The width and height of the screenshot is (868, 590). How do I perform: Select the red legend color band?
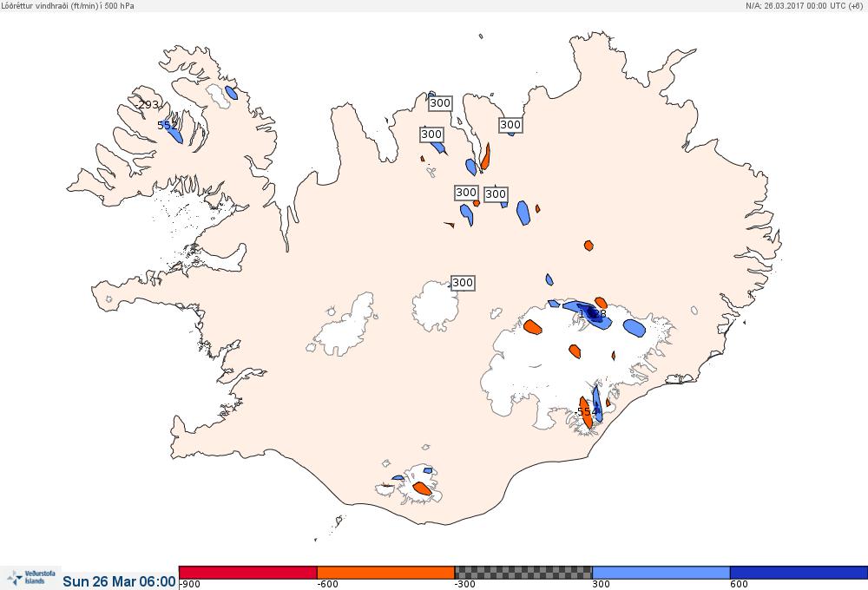click(x=248, y=573)
